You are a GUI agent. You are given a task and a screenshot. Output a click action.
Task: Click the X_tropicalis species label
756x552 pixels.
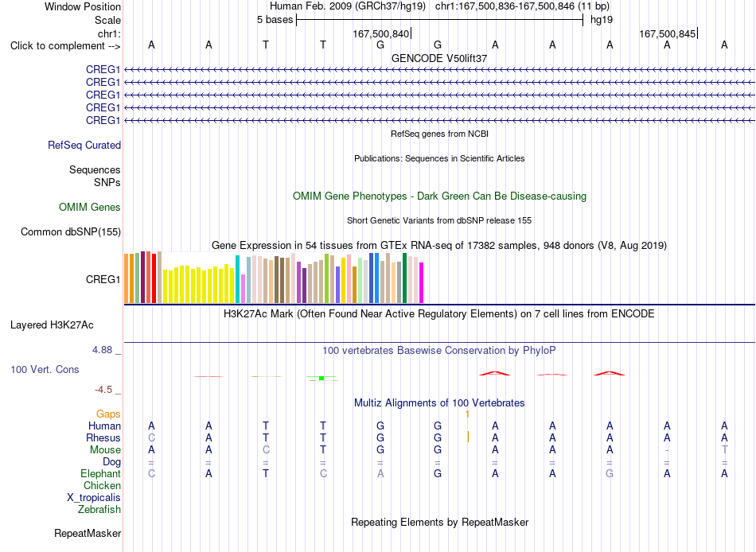pos(94,498)
